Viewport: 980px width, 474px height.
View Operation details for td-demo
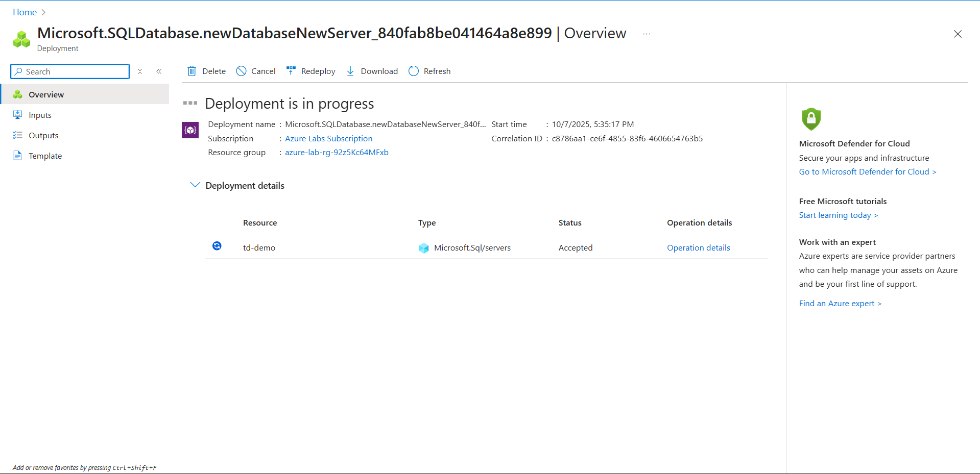pos(698,247)
